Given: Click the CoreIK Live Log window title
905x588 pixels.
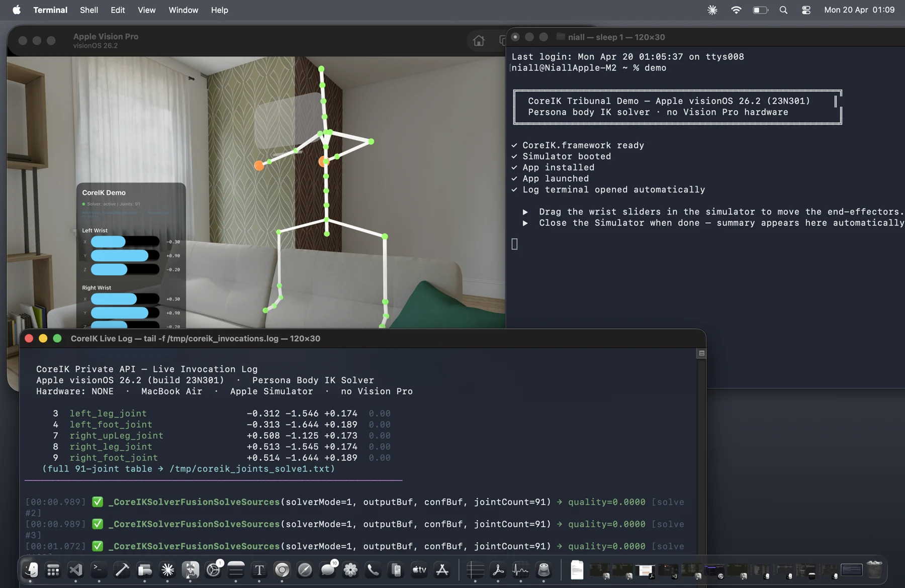Looking at the screenshot, I should pos(195,339).
